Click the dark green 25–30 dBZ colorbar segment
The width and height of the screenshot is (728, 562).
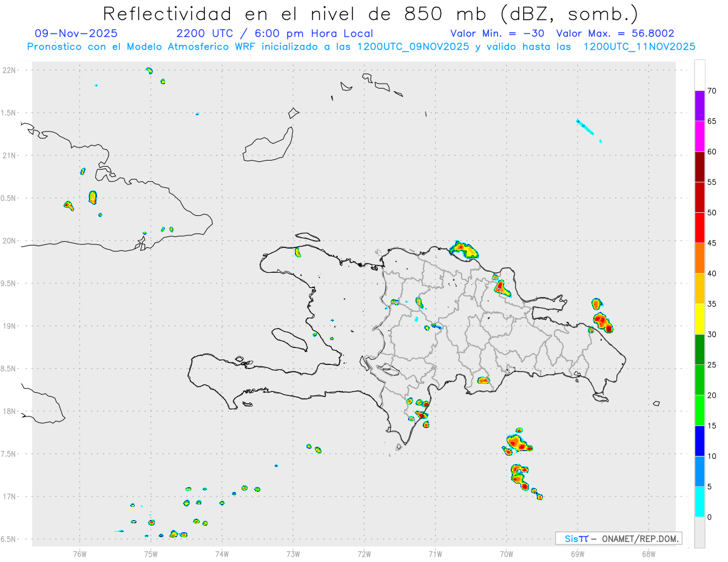coord(699,350)
